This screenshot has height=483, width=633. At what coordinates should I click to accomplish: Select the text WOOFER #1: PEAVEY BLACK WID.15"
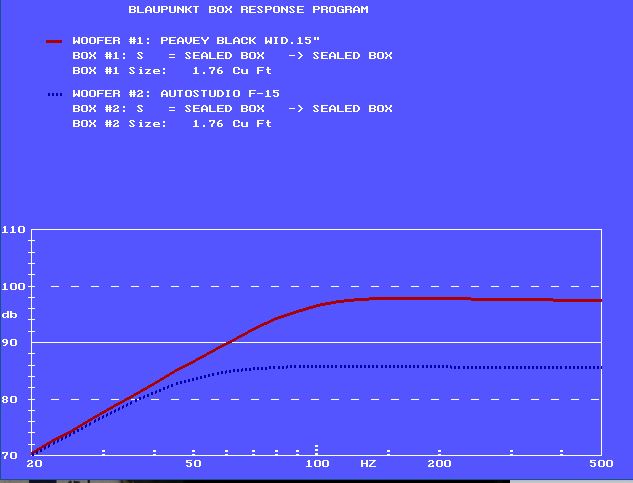point(196,40)
